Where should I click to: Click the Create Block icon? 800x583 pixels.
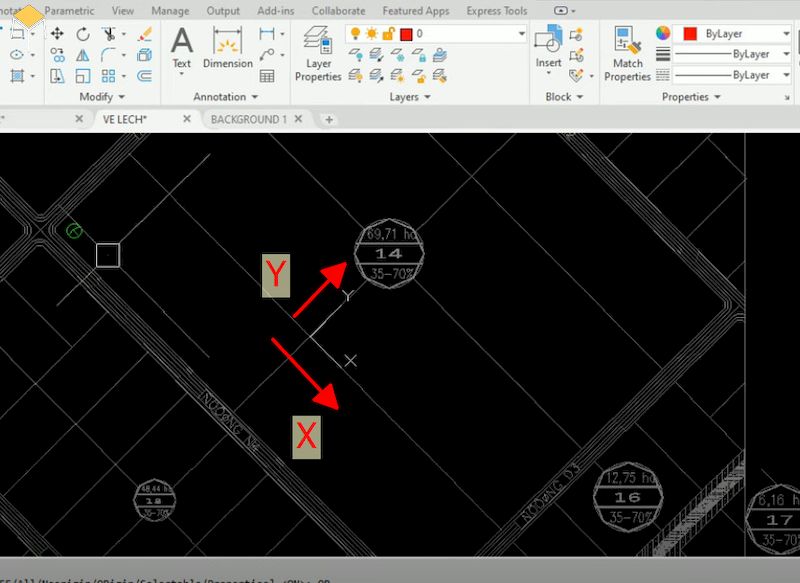576,34
